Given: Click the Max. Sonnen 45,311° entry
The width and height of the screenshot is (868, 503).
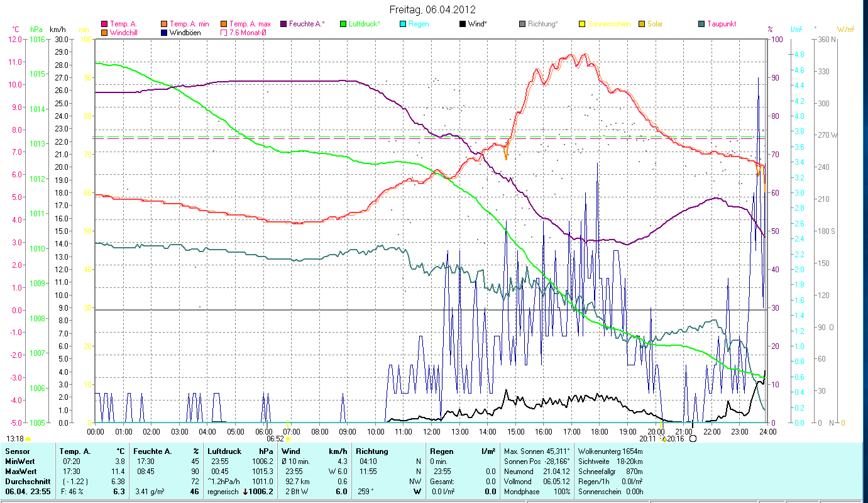Looking at the screenshot, I should pyautogui.click(x=537, y=451).
